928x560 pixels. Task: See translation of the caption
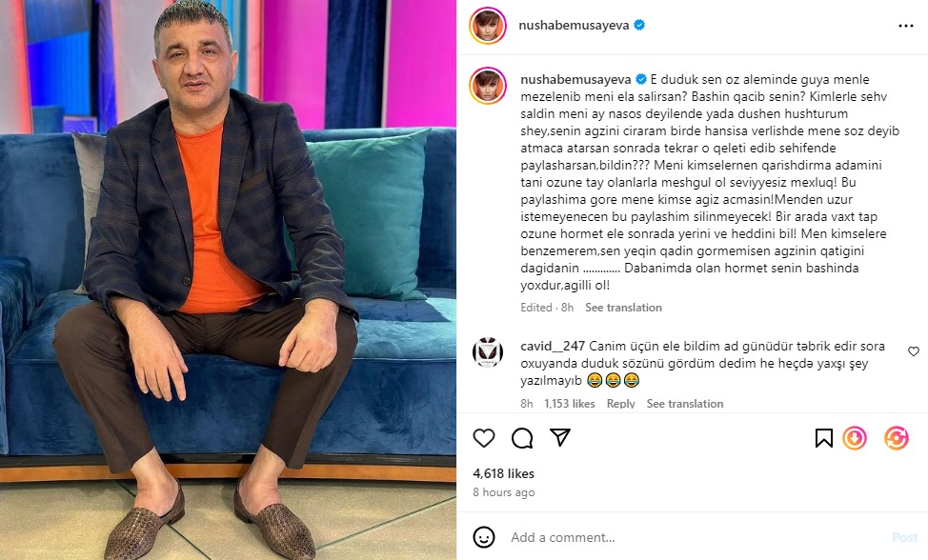click(x=623, y=308)
